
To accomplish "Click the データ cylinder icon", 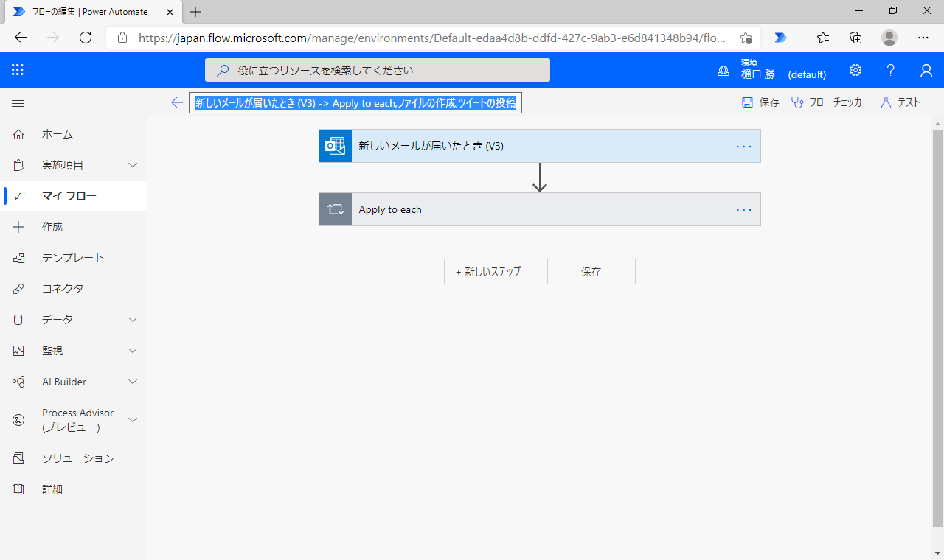I will [x=18, y=320].
